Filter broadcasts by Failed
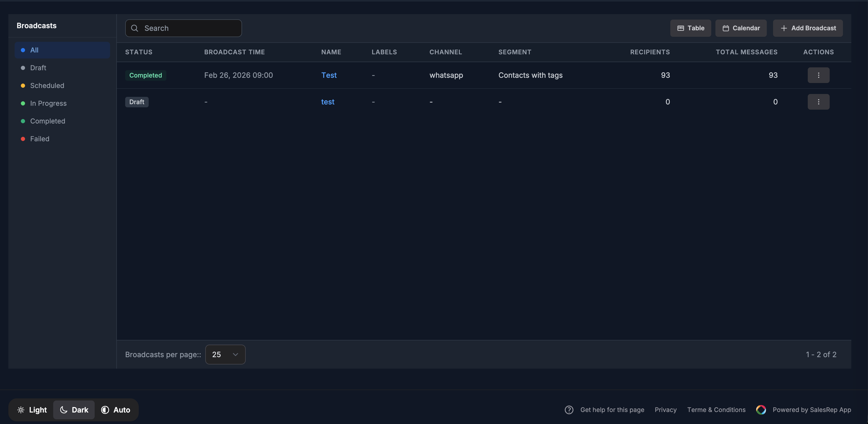Image resolution: width=868 pixels, height=424 pixels. pos(62,139)
